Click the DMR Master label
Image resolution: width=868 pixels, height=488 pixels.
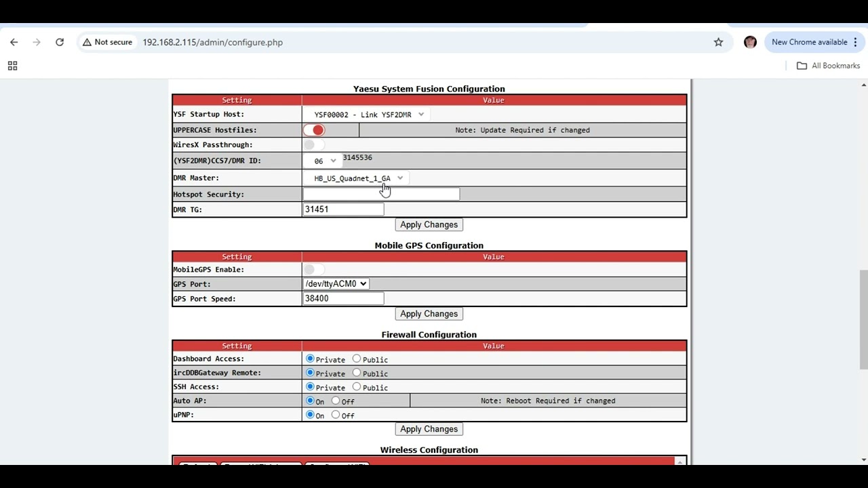click(x=196, y=178)
